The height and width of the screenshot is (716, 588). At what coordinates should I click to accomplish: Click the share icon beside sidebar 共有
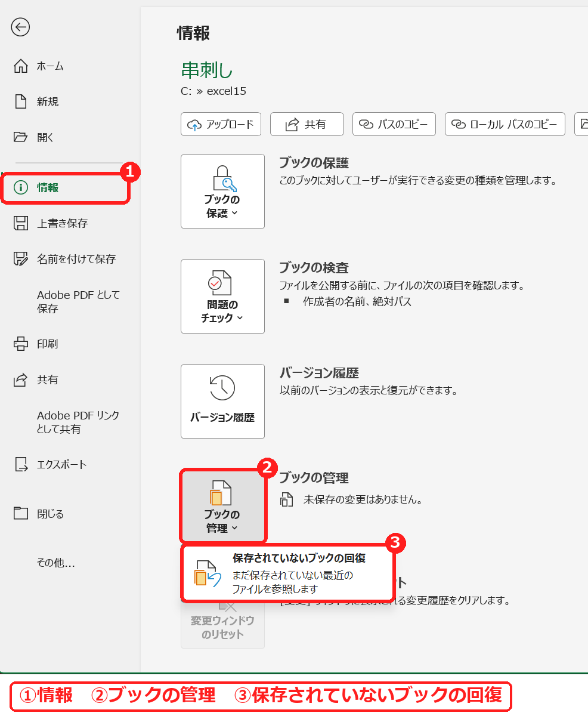click(21, 379)
